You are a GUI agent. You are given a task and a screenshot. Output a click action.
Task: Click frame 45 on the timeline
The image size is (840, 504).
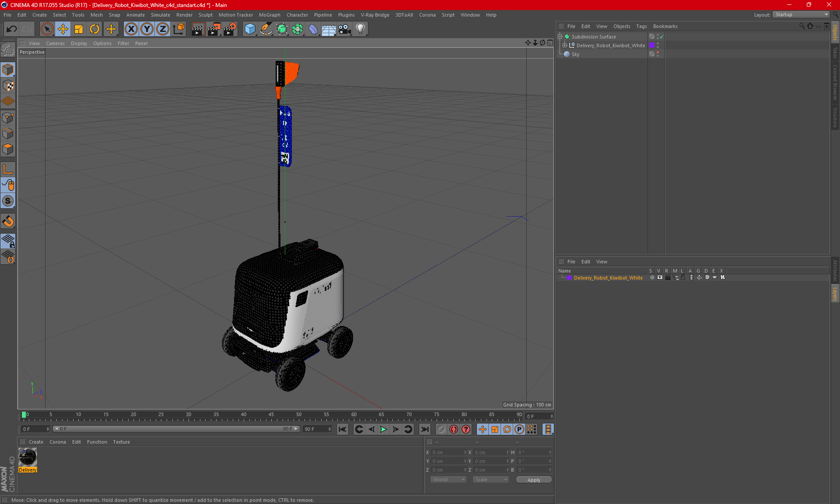tap(271, 416)
